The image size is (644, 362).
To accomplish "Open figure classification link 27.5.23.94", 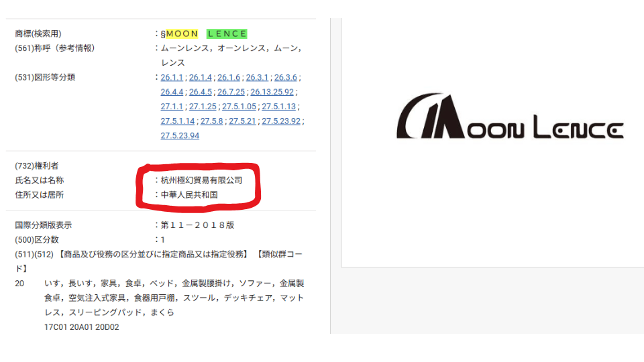I will click(x=180, y=136).
